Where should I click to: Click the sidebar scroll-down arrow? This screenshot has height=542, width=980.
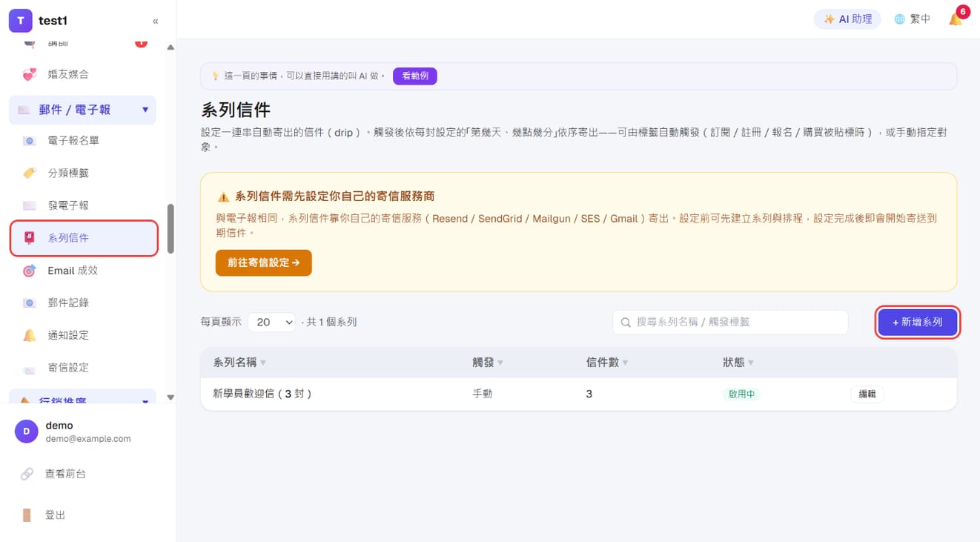point(170,397)
